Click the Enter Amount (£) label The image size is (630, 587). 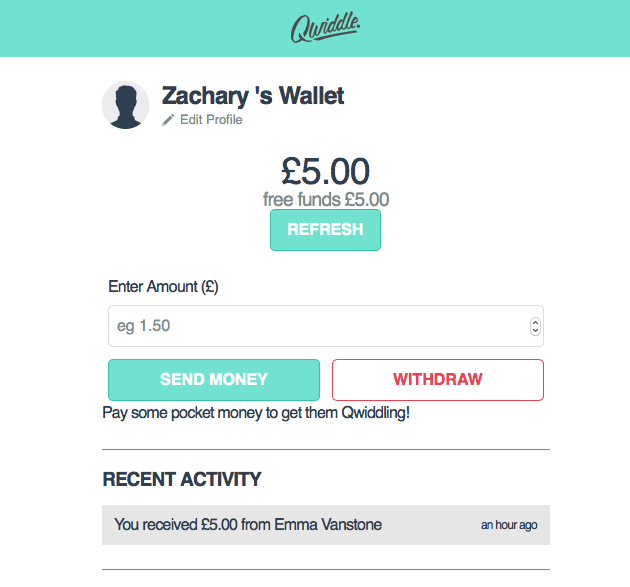click(163, 286)
